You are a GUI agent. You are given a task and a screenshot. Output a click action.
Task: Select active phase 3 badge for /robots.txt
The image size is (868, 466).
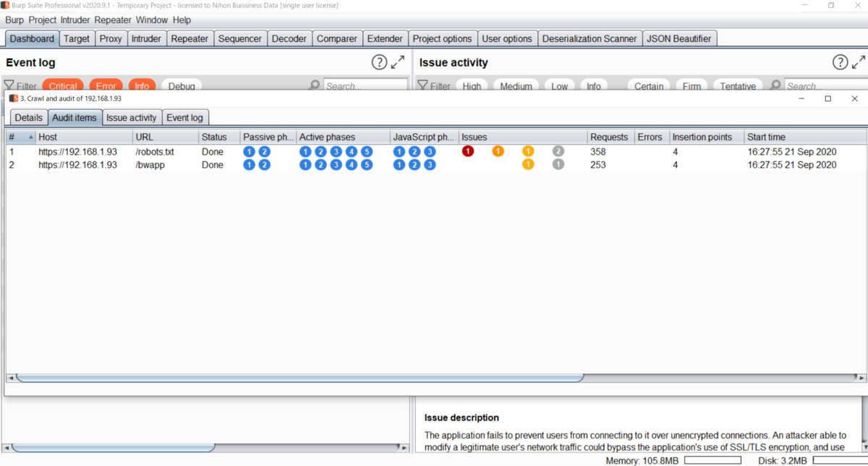[336, 151]
